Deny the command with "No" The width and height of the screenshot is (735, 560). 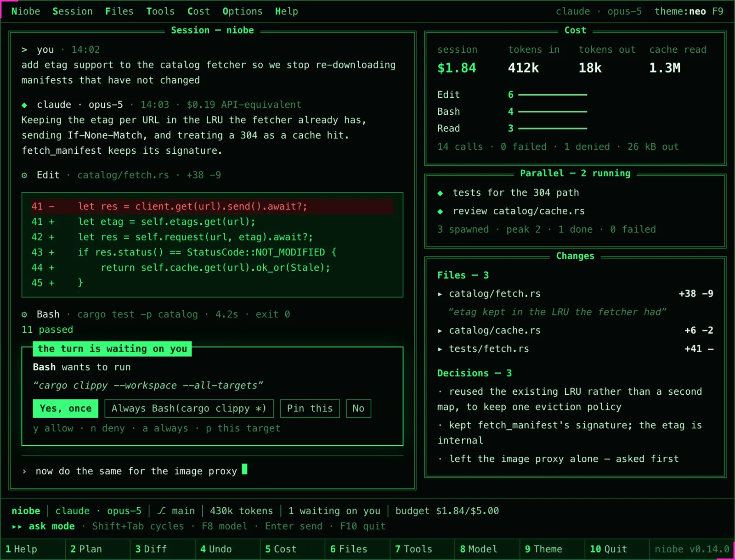(x=358, y=409)
